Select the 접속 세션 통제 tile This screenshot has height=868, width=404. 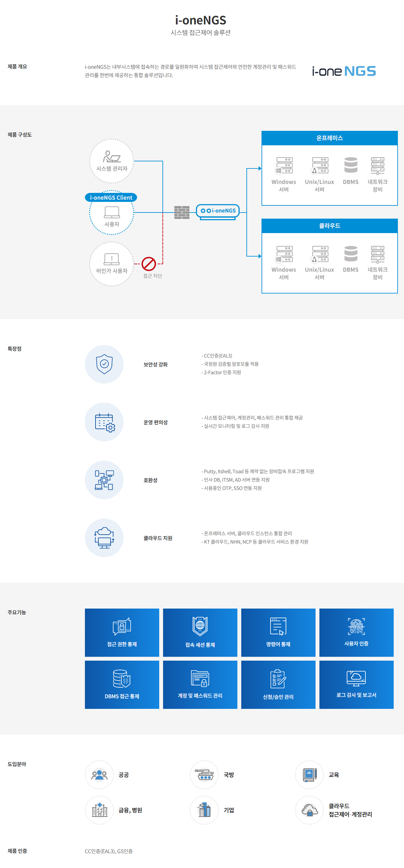pyautogui.click(x=200, y=632)
